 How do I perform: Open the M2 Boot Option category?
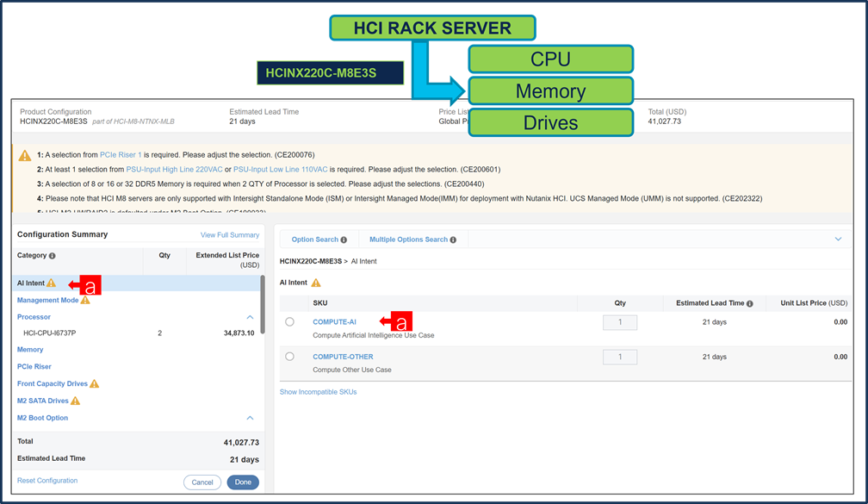(x=43, y=418)
